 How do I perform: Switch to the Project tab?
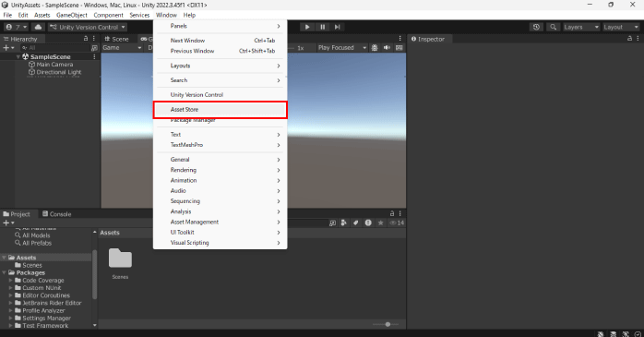(17, 214)
